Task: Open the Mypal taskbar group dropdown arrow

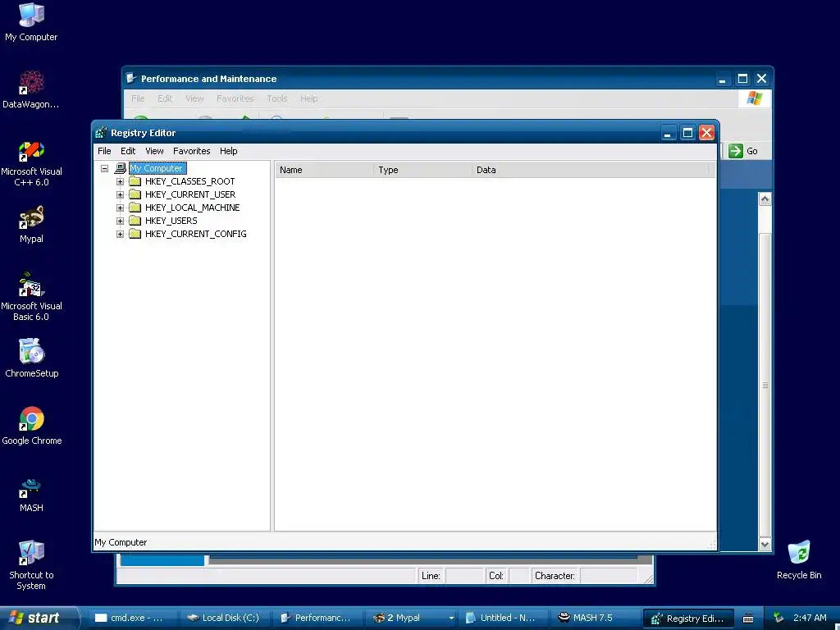Action: coord(451,619)
